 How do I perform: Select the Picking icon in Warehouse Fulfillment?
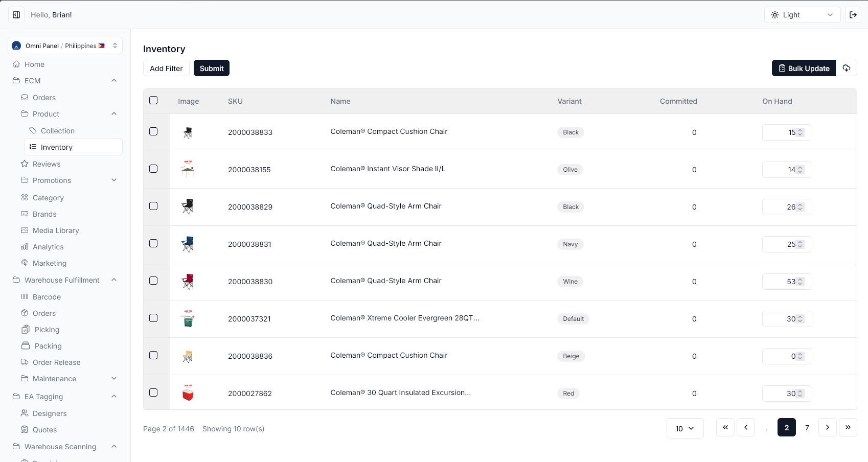click(25, 330)
